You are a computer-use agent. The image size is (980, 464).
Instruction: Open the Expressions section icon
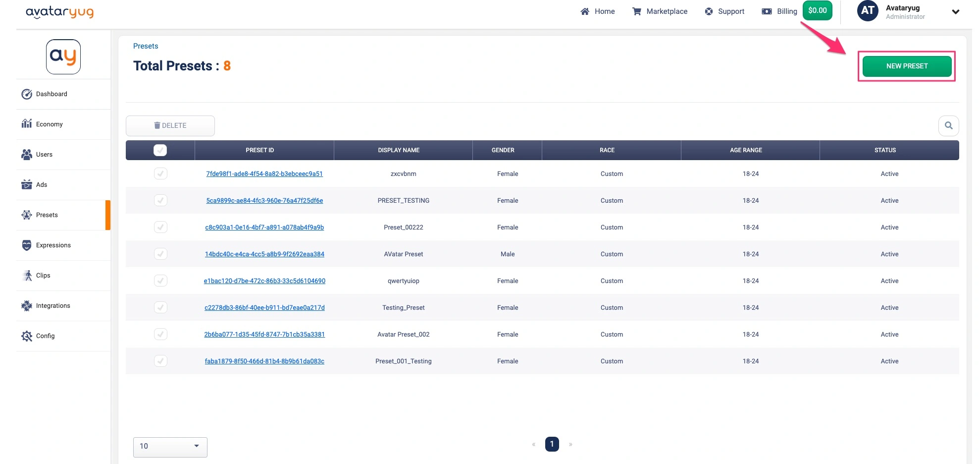[x=26, y=245]
